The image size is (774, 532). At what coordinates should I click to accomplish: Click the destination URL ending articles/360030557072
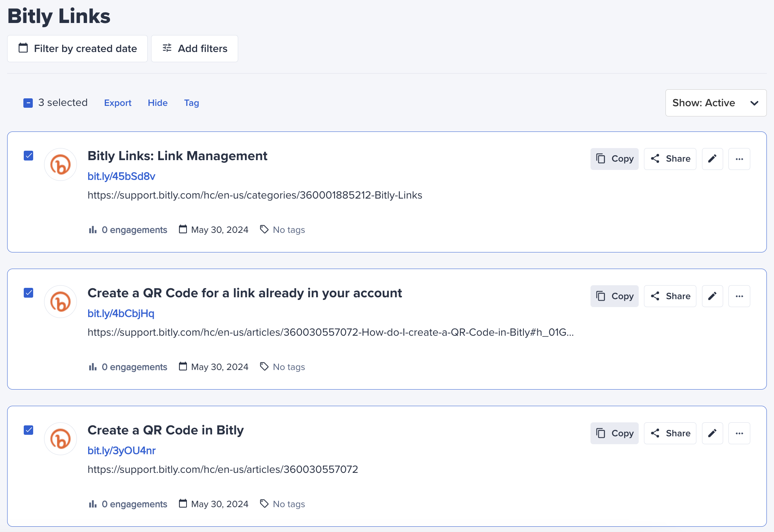point(223,469)
